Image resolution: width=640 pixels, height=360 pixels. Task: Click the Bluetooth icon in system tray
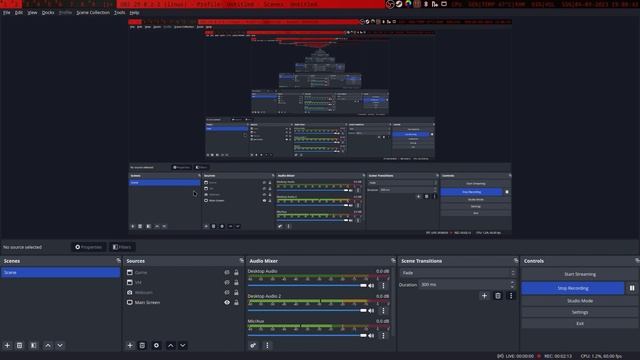click(x=426, y=4)
